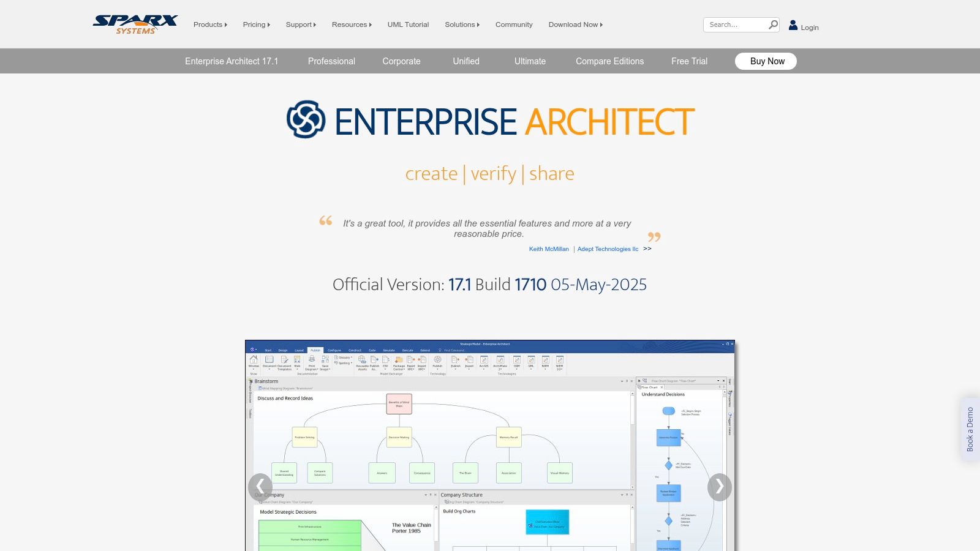Click the Login link

809,28
